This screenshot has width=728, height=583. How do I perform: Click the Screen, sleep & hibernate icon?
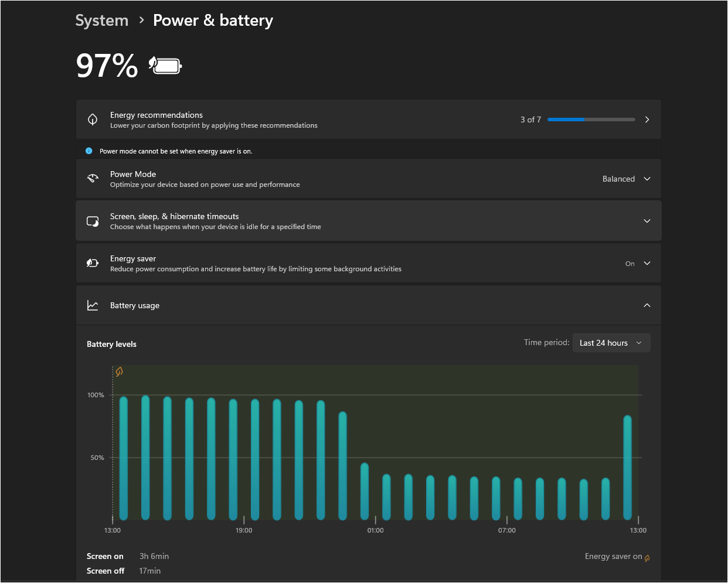(93, 221)
